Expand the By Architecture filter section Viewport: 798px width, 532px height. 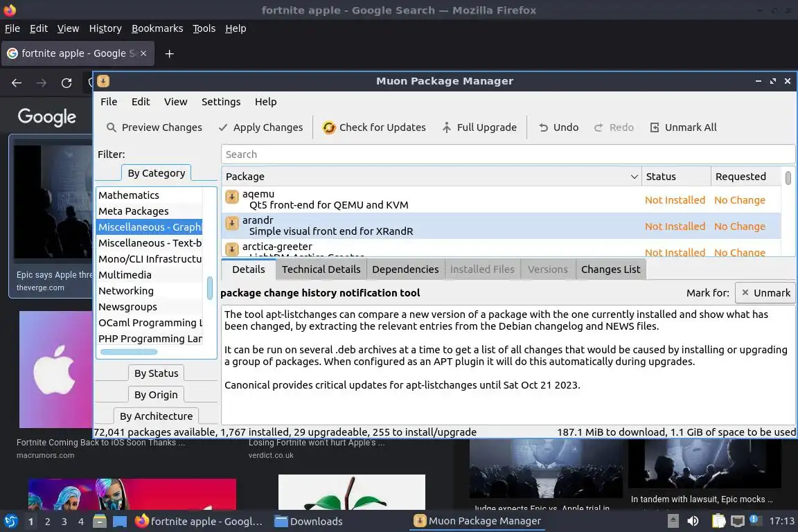coord(157,416)
